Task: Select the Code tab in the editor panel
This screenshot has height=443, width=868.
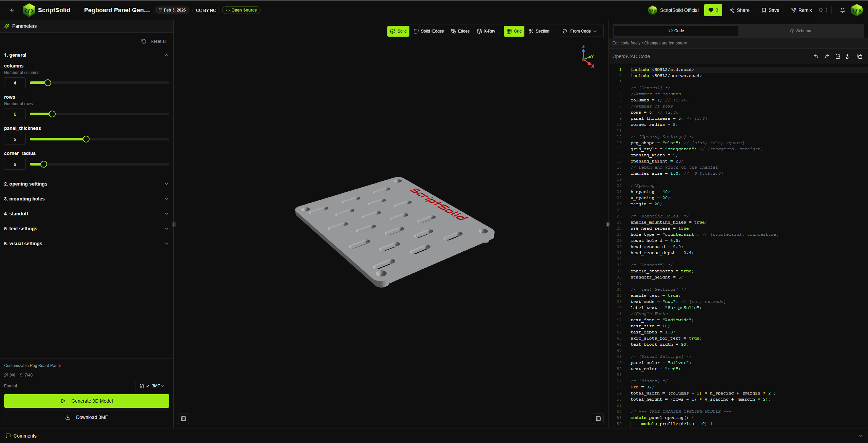Action: point(676,31)
